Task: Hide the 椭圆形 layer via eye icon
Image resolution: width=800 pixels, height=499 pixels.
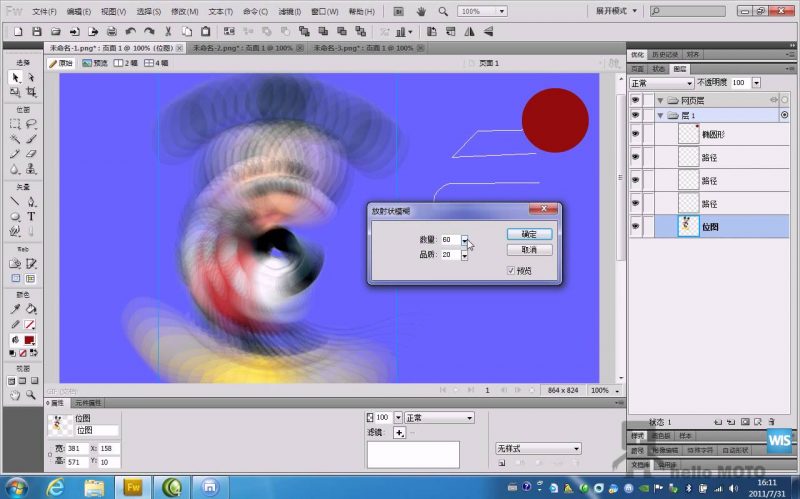Action: click(635, 134)
